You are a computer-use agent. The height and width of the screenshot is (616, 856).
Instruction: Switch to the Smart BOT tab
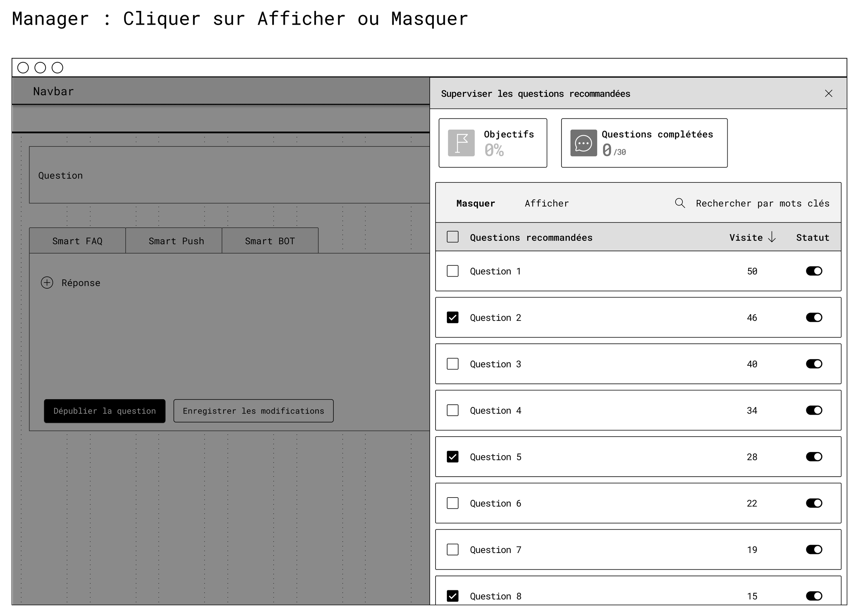tap(270, 241)
